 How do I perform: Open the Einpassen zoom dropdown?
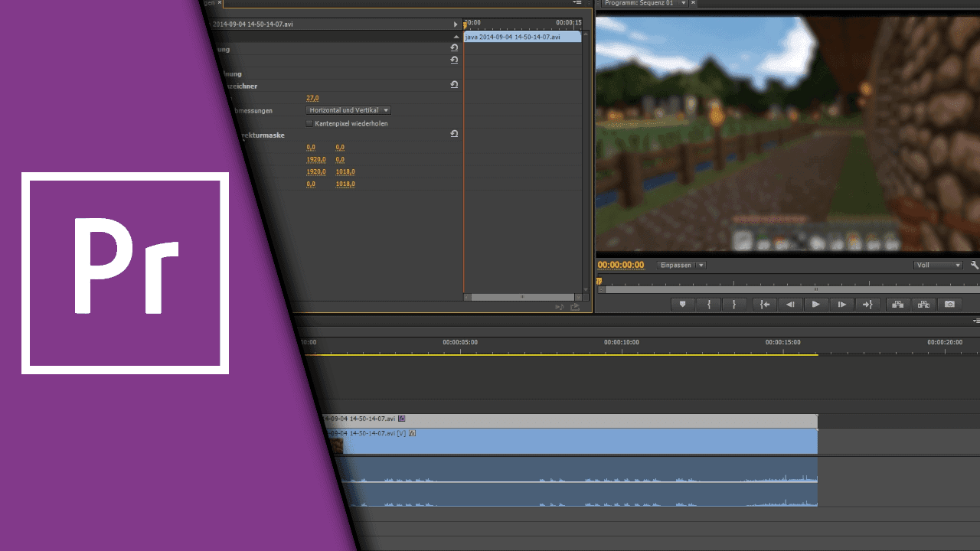tap(682, 266)
